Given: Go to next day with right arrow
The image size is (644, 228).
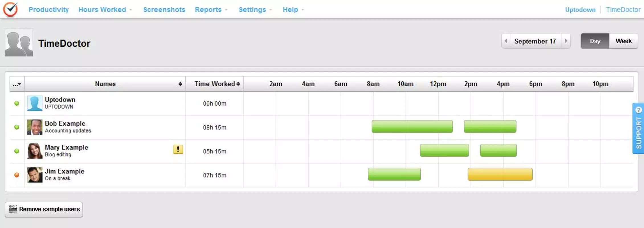Looking at the screenshot, I should click(x=566, y=41).
